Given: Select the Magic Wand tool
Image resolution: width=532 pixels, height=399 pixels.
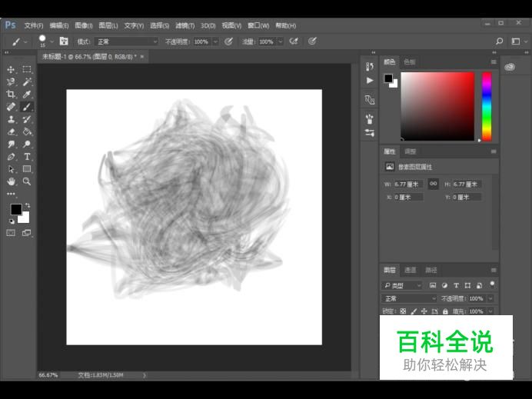Looking at the screenshot, I should tap(27, 81).
